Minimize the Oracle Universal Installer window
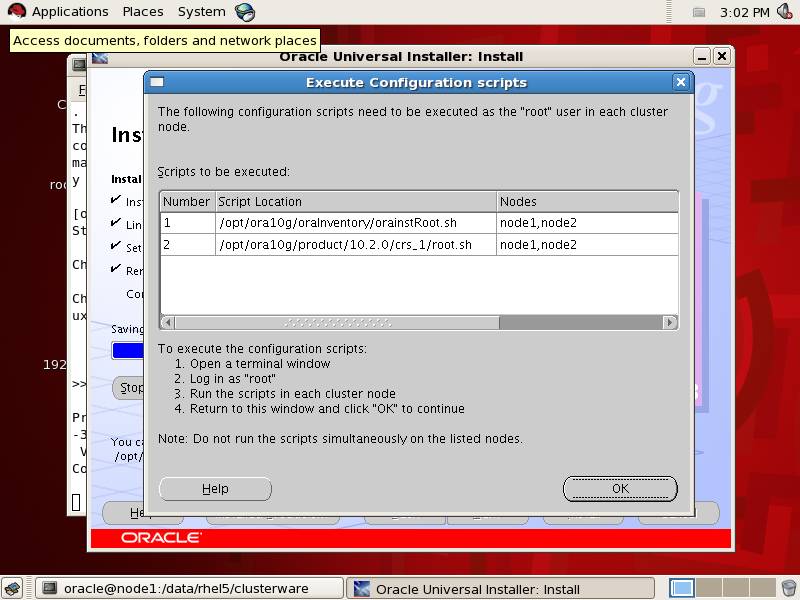800x600 pixels. pyautogui.click(x=702, y=57)
